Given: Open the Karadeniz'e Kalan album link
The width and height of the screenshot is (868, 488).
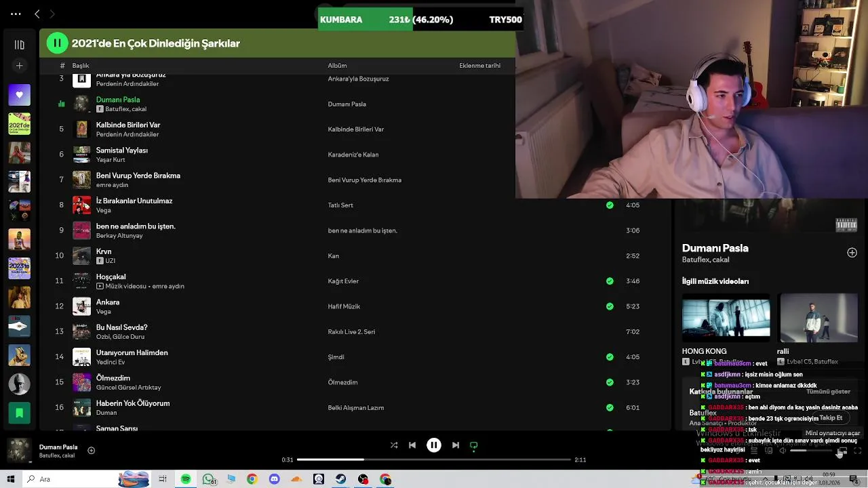Looking at the screenshot, I should (353, 155).
